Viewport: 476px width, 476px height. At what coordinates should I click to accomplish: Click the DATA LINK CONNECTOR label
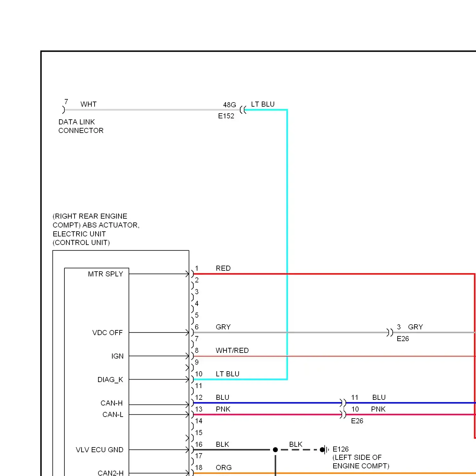click(x=81, y=126)
